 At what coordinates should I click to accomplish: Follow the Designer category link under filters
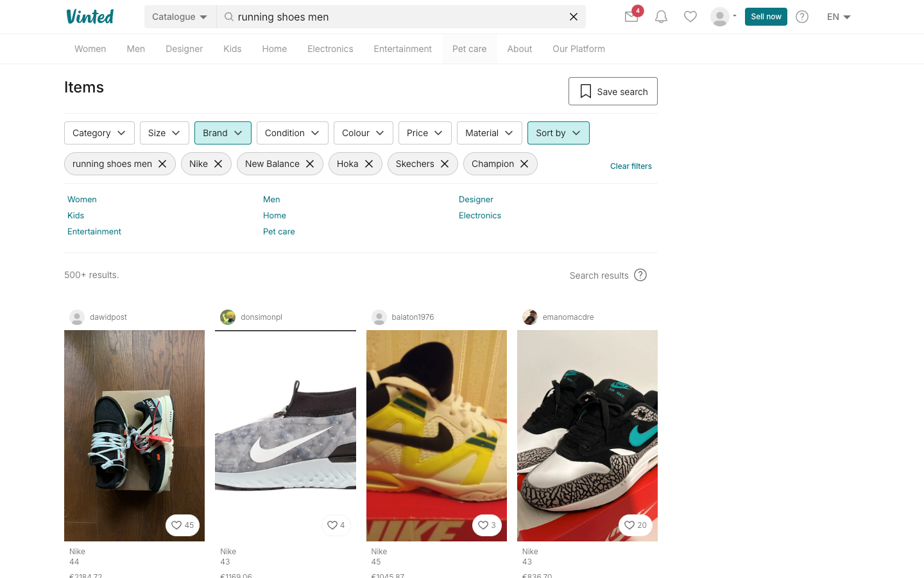click(x=476, y=199)
